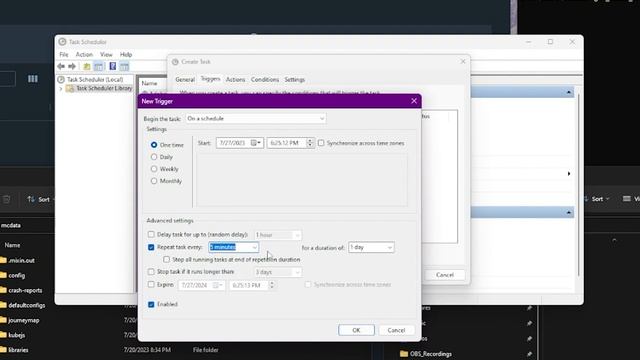This screenshot has width=640, height=360.
Task: Open the View menu in Task Scheduler
Action: [x=106, y=54]
